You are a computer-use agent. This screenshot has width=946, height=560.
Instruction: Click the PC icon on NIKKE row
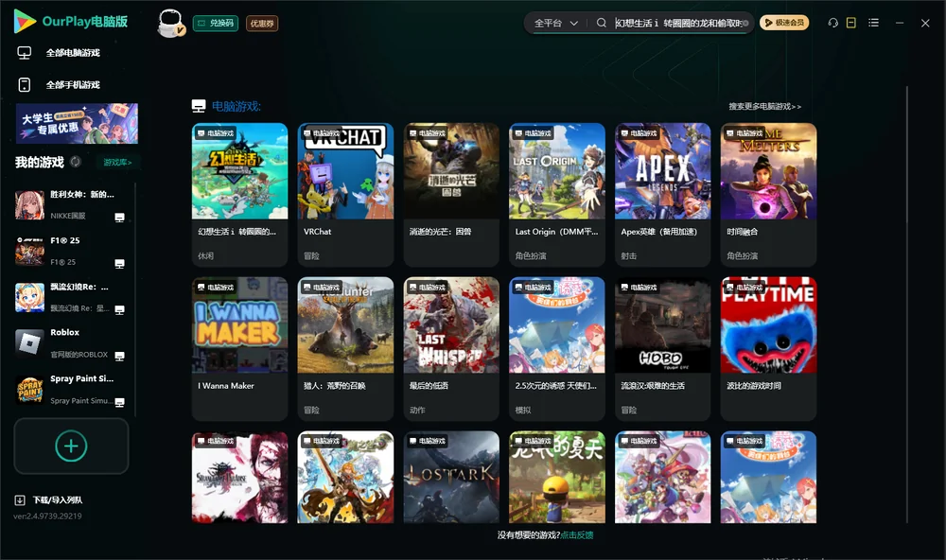click(119, 218)
